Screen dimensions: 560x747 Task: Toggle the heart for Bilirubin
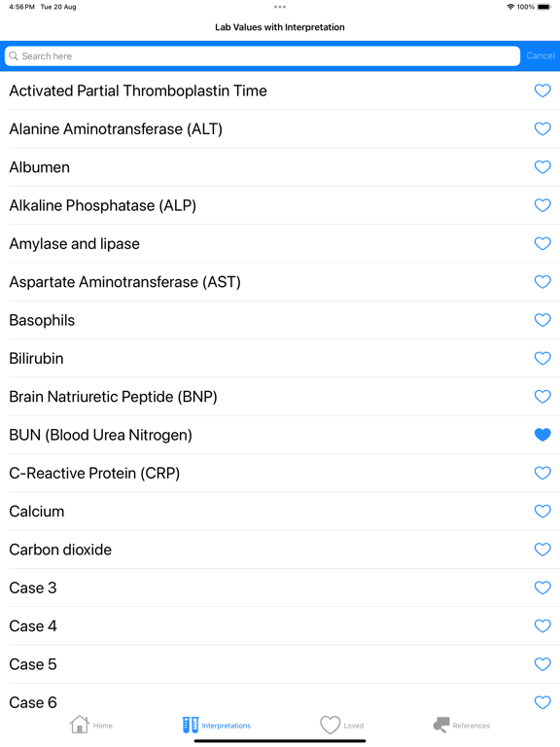click(x=542, y=358)
